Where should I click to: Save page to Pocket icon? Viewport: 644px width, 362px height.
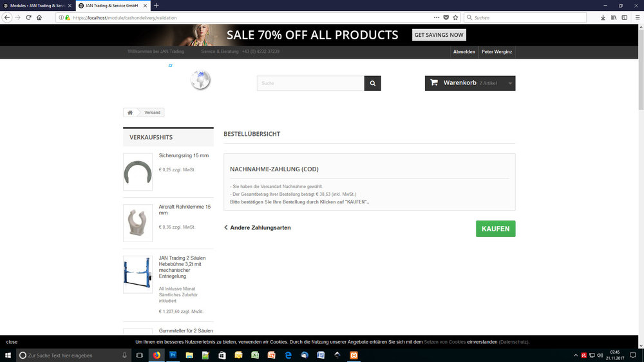point(446,17)
